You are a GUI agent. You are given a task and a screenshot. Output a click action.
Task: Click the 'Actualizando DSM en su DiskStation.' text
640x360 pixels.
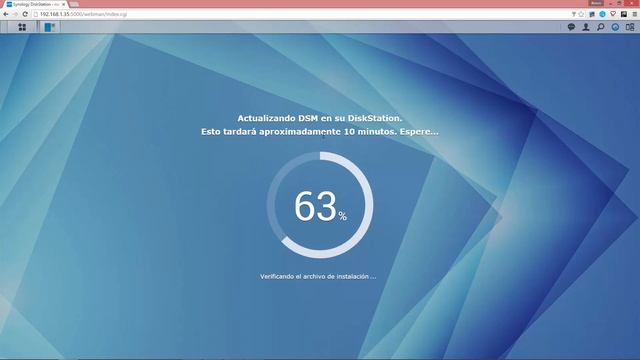tap(320, 118)
